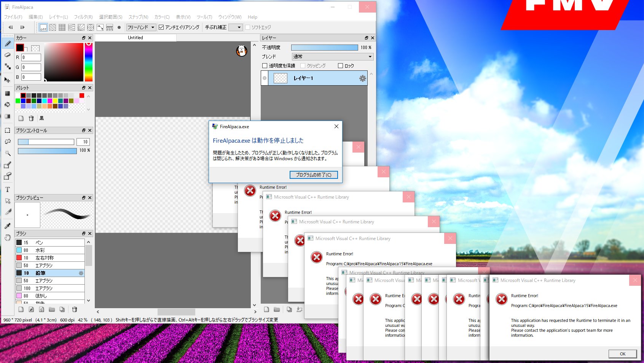
Task: Select the Text tool
Action: pyautogui.click(x=7, y=189)
